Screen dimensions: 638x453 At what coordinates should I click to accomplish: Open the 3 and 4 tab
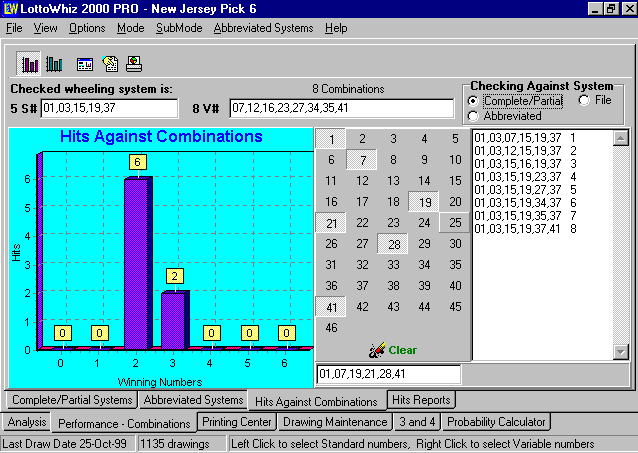click(417, 422)
